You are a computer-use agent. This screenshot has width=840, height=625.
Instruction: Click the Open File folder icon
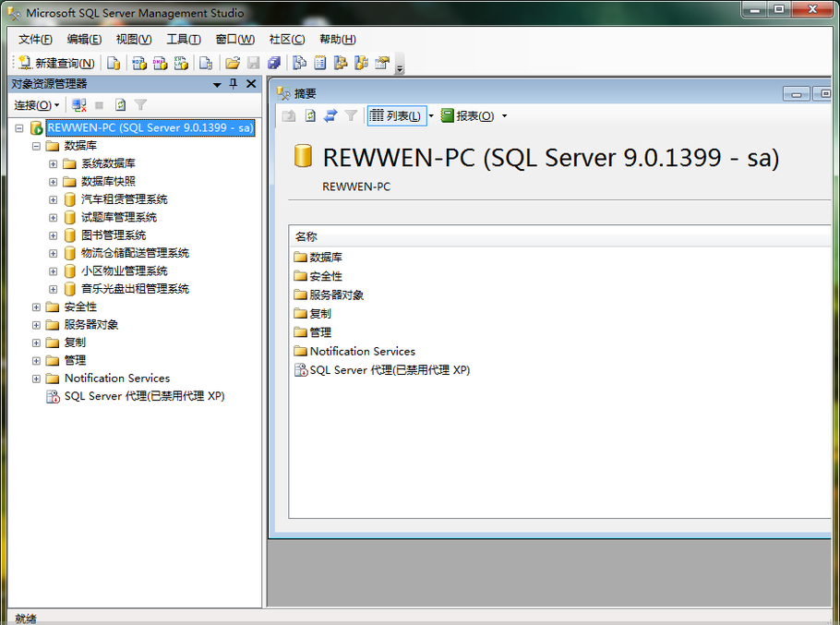coord(233,63)
